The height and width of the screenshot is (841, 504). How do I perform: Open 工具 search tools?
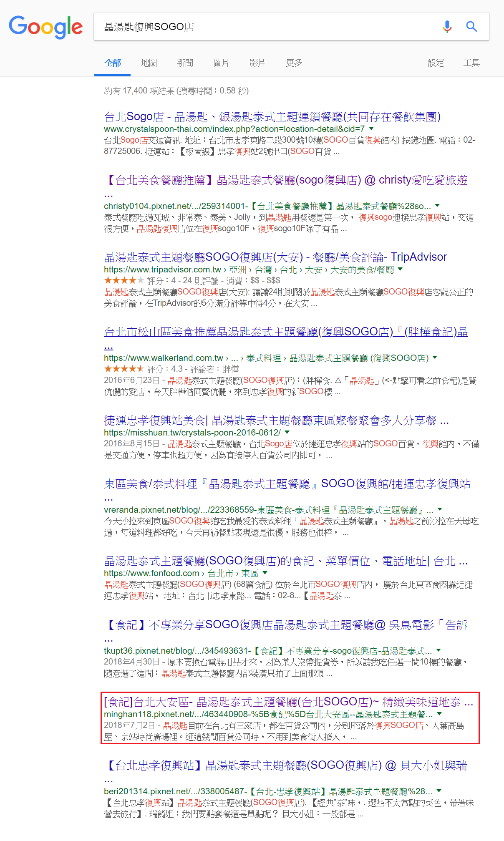(x=471, y=63)
